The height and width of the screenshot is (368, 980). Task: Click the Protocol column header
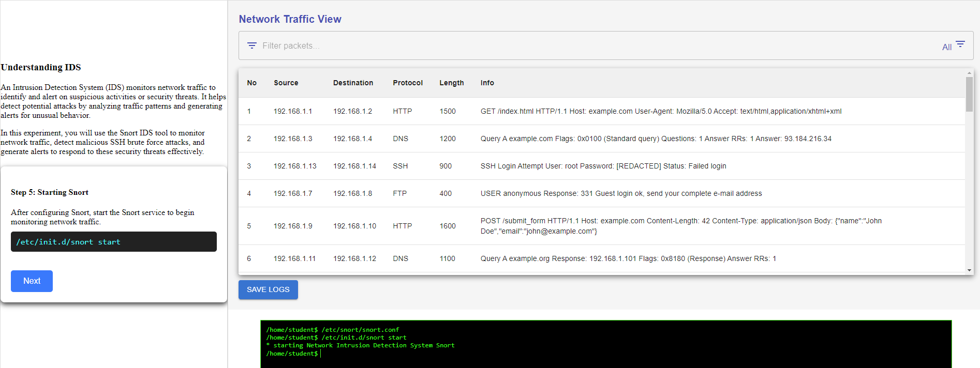click(x=407, y=83)
